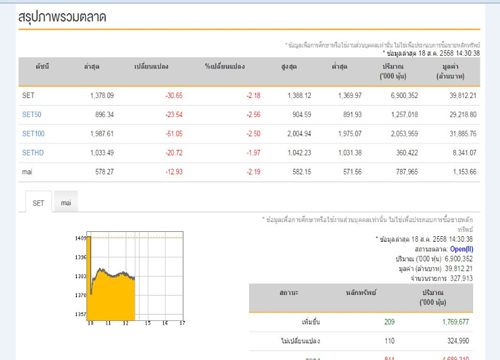This screenshot has height=360, width=500.
Task: Select mai percent change -2.19
Action: click(x=253, y=172)
